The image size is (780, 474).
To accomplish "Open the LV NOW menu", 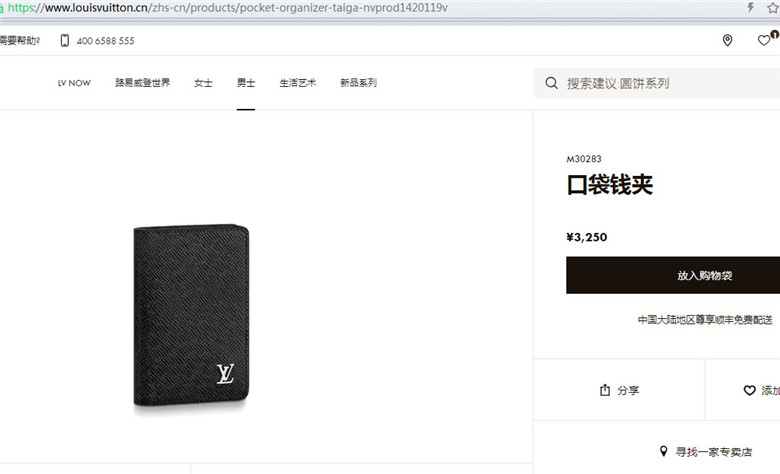I will tap(74, 83).
